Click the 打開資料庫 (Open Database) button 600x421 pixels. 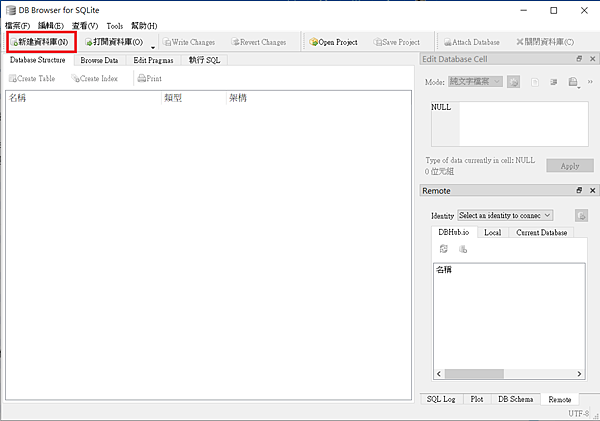click(114, 42)
